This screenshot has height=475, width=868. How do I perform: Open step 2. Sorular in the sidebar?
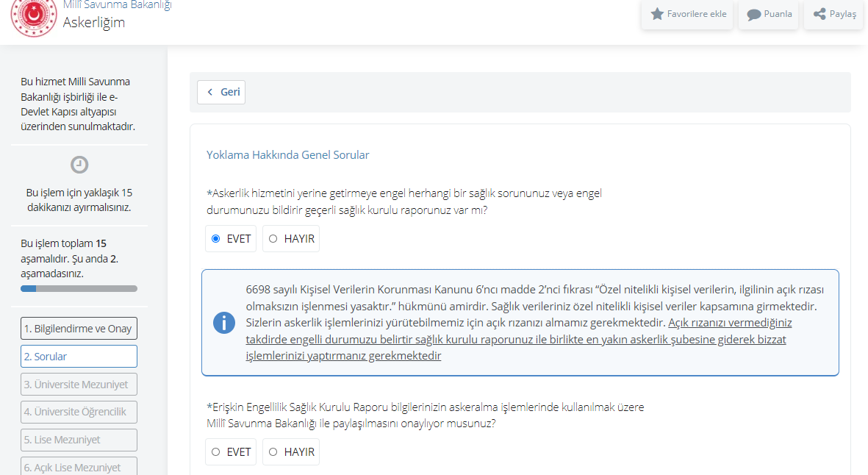[x=79, y=357]
